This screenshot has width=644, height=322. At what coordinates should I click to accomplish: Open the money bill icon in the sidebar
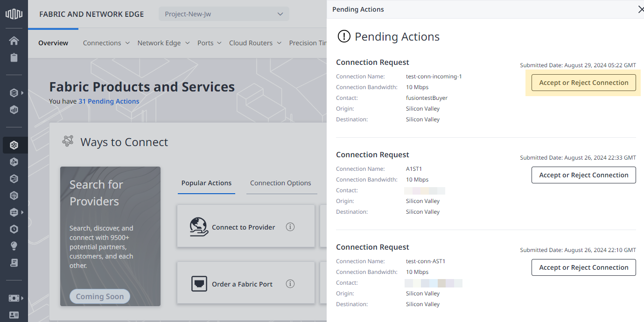pos(14,298)
